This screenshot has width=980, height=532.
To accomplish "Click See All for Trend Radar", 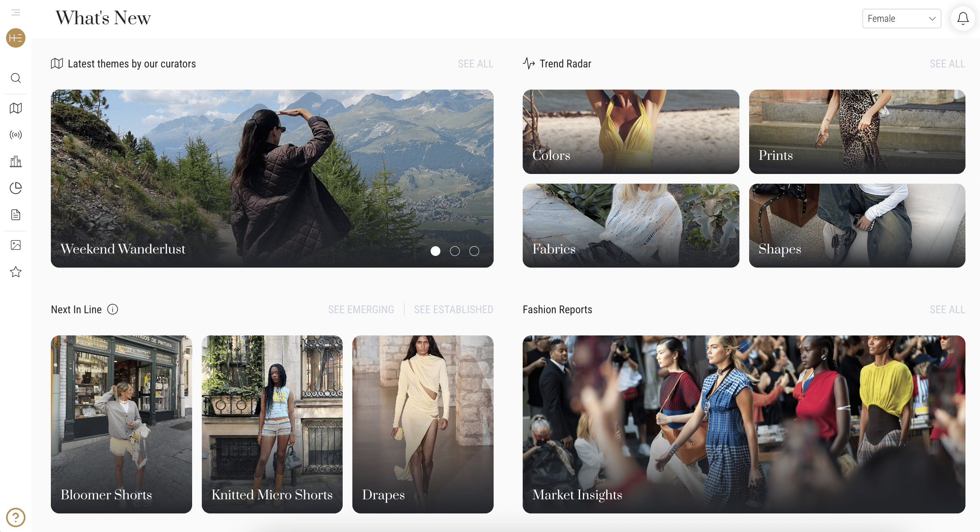I will (947, 64).
